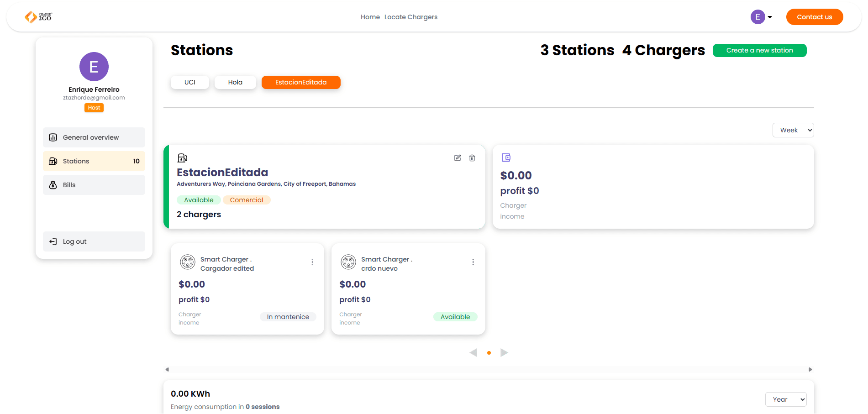Click crdo nuevo charger plug icon
868x414 pixels.
tap(348, 262)
